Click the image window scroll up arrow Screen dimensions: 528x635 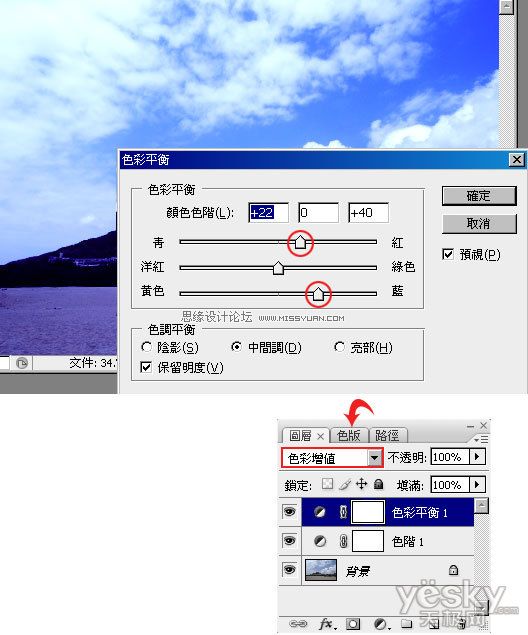506,6
